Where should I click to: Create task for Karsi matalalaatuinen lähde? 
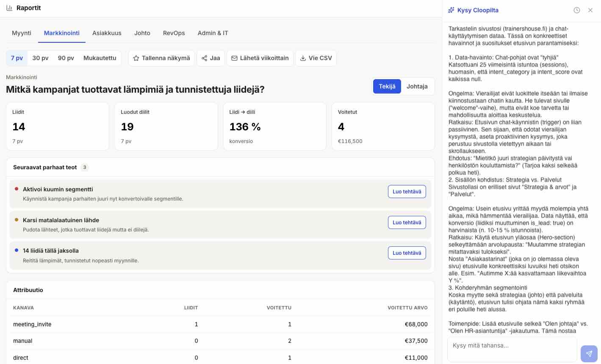(x=407, y=223)
